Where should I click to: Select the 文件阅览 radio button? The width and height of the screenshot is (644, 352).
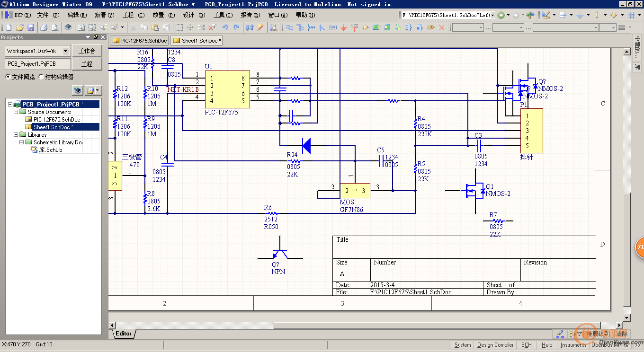point(8,77)
